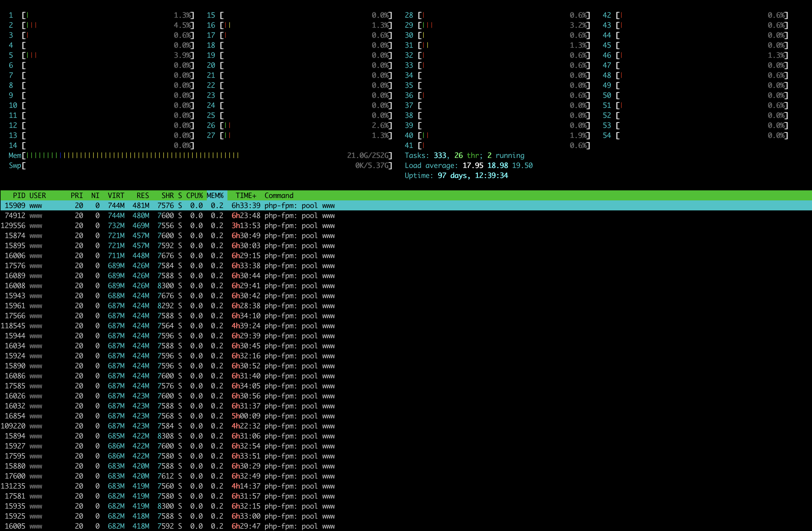This screenshot has height=531, width=812.
Task: Click the Load average readout
Action: [x=467, y=166]
